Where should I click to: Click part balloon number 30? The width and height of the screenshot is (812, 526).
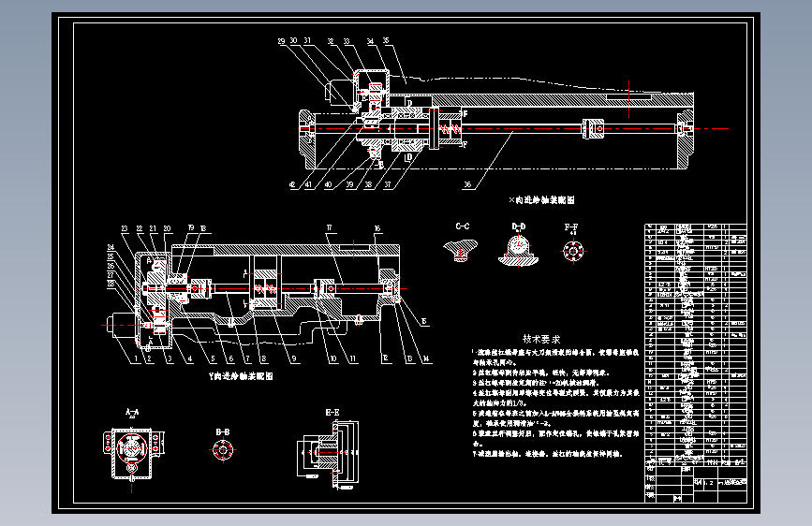(x=294, y=40)
